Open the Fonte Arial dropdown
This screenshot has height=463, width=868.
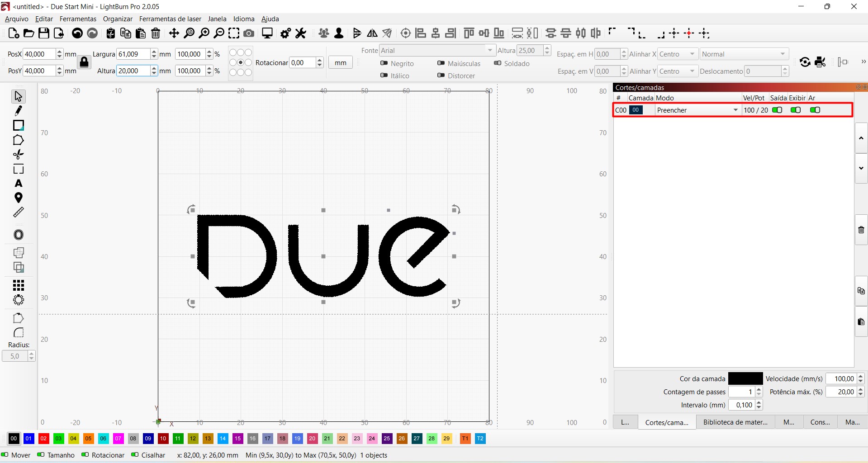437,50
